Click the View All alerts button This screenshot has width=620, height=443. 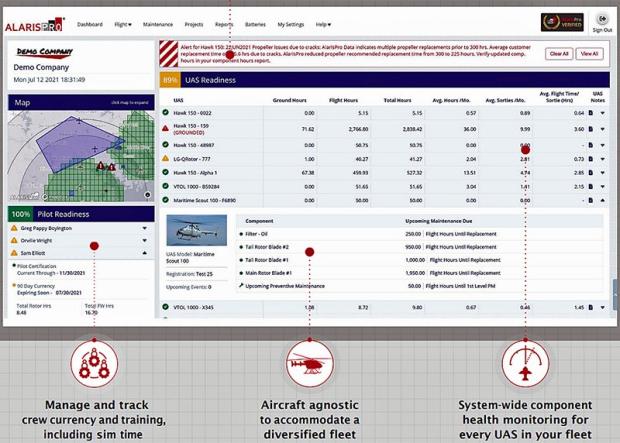point(590,53)
